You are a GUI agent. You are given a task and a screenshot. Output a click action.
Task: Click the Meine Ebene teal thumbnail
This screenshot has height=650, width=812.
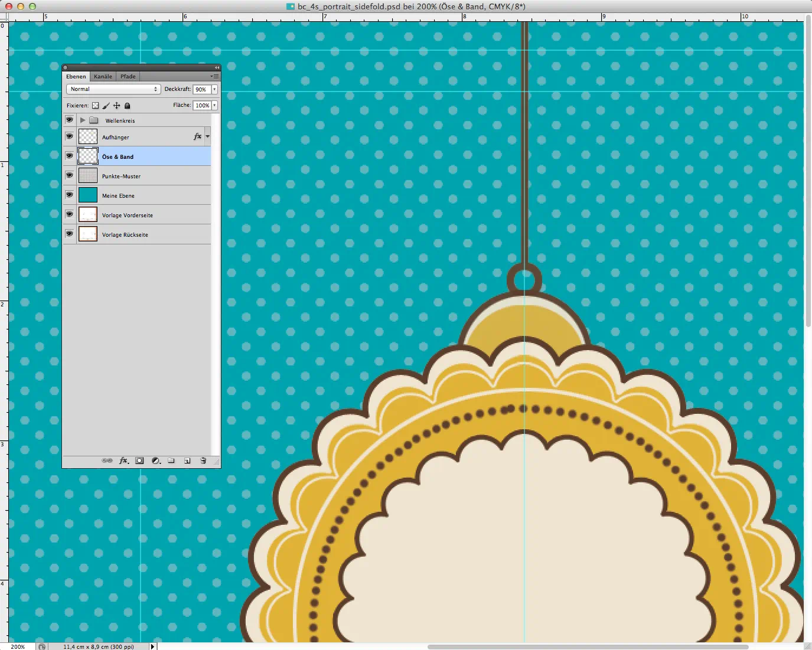pyautogui.click(x=88, y=195)
